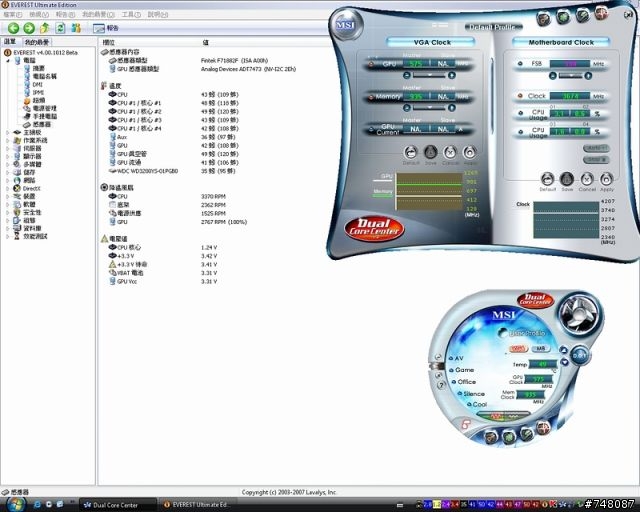
Task: Switch to the 我的最愛 sidebar tab
Action: tap(36, 42)
